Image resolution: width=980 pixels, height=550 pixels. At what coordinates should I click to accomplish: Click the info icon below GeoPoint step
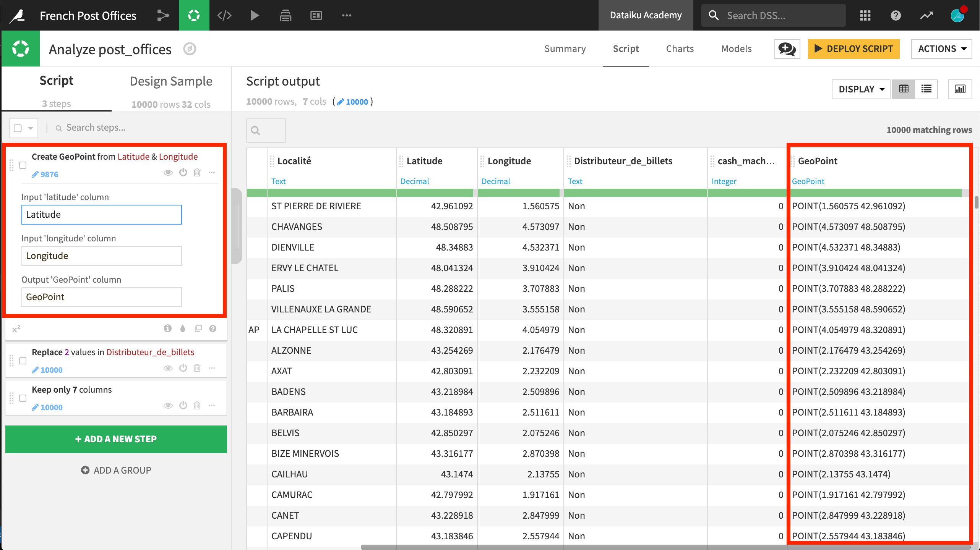coord(167,328)
